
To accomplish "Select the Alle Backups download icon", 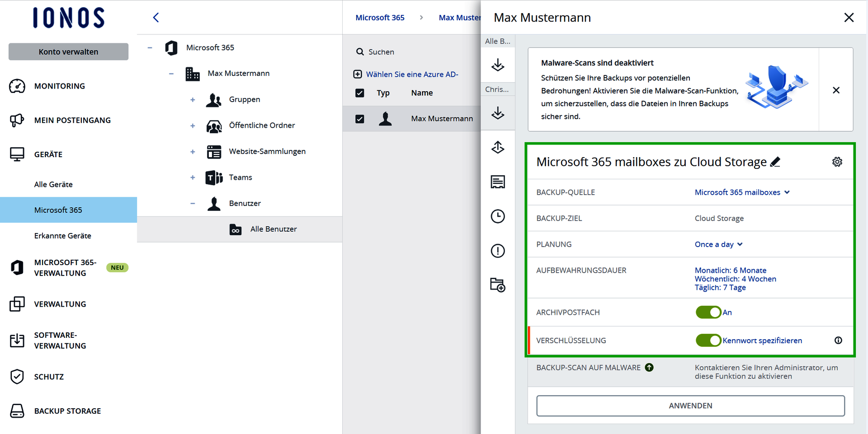I will tap(498, 65).
